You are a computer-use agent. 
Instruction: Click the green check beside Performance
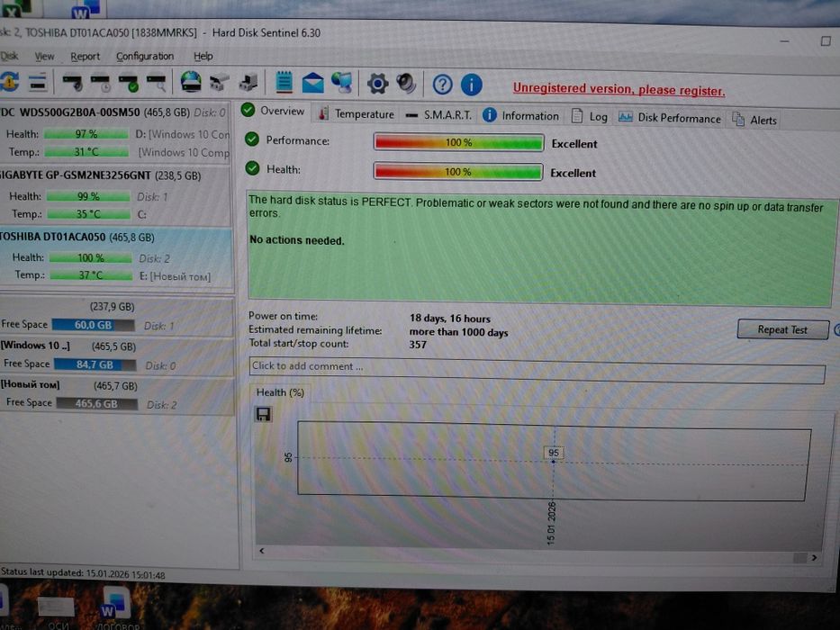pos(252,139)
